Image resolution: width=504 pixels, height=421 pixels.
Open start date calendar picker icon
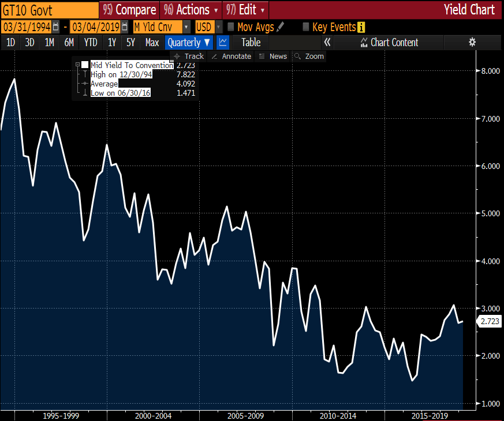(56, 27)
